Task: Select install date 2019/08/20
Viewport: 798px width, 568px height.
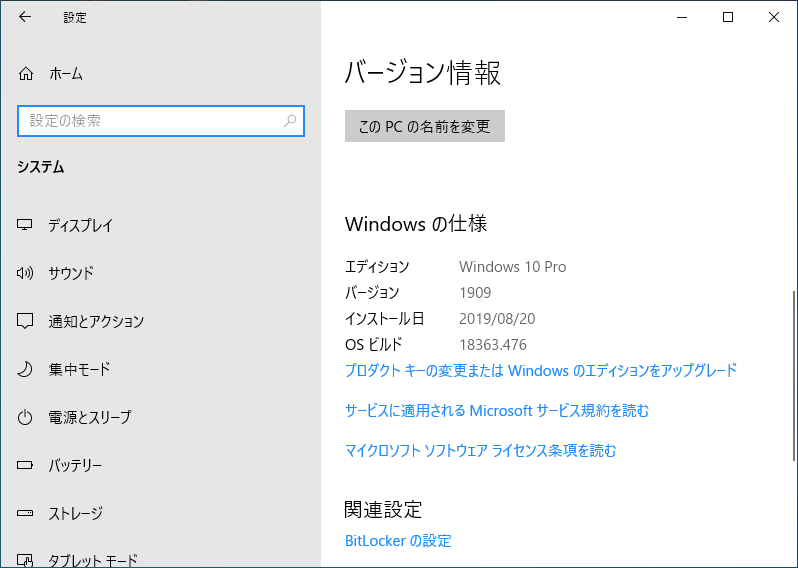Action: [497, 319]
